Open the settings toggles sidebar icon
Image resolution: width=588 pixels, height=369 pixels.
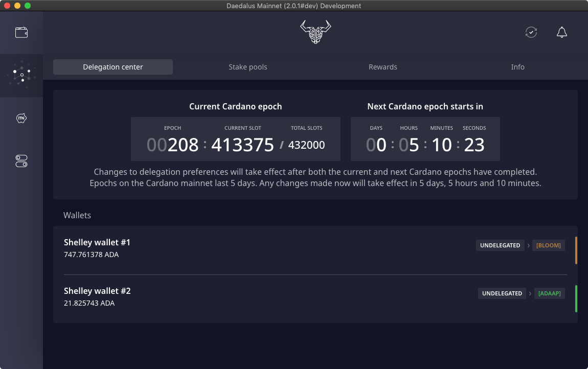pyautogui.click(x=21, y=162)
